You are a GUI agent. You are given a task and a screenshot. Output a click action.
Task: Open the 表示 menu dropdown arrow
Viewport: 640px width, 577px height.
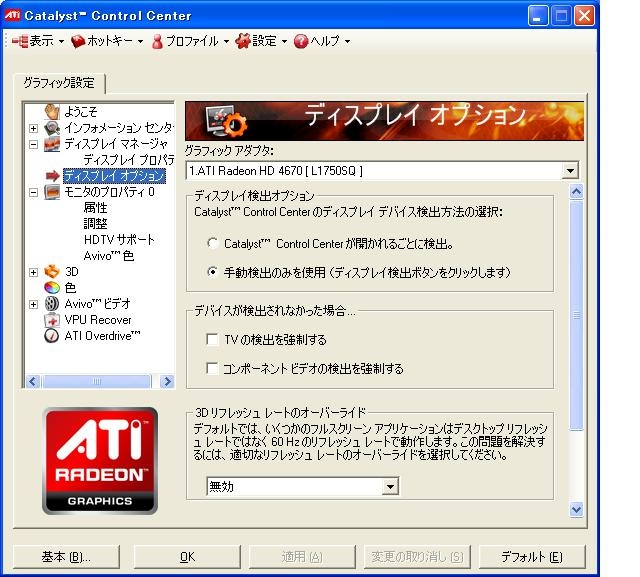(61, 42)
